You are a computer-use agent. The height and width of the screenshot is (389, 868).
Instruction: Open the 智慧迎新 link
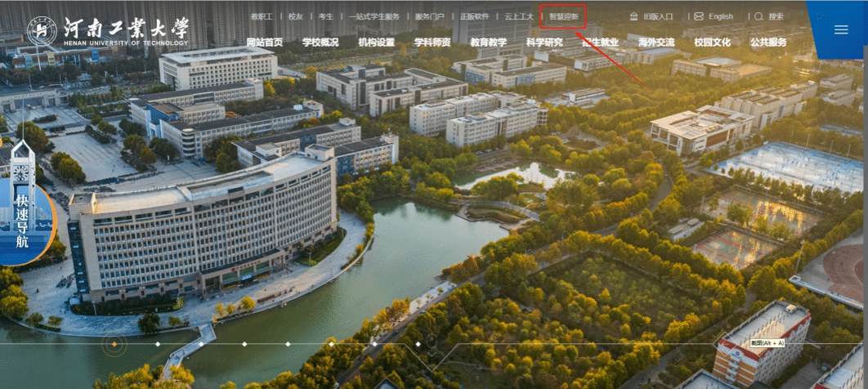tap(563, 16)
